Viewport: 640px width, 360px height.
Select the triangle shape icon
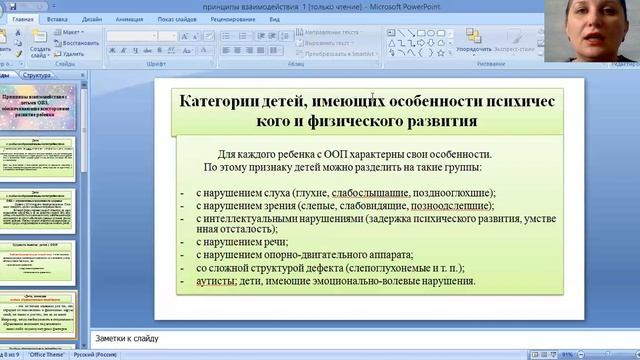coord(391,43)
